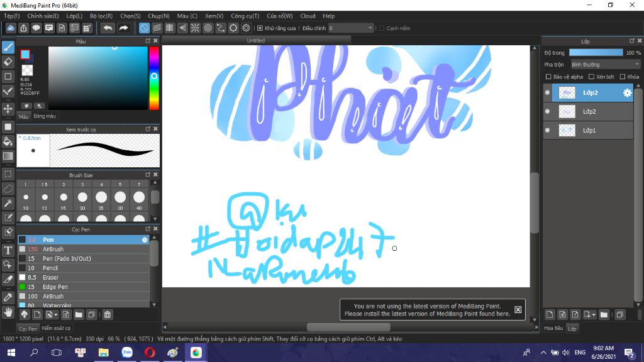Screen dimensions: 644x362
Task: Enable the curve snap guide
Action: point(221,28)
